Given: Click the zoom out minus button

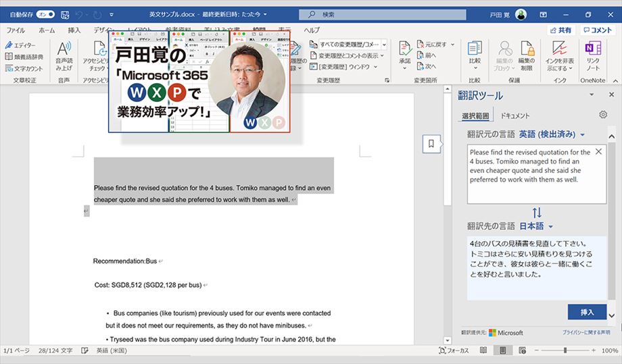Looking at the screenshot, I should click(536, 350).
